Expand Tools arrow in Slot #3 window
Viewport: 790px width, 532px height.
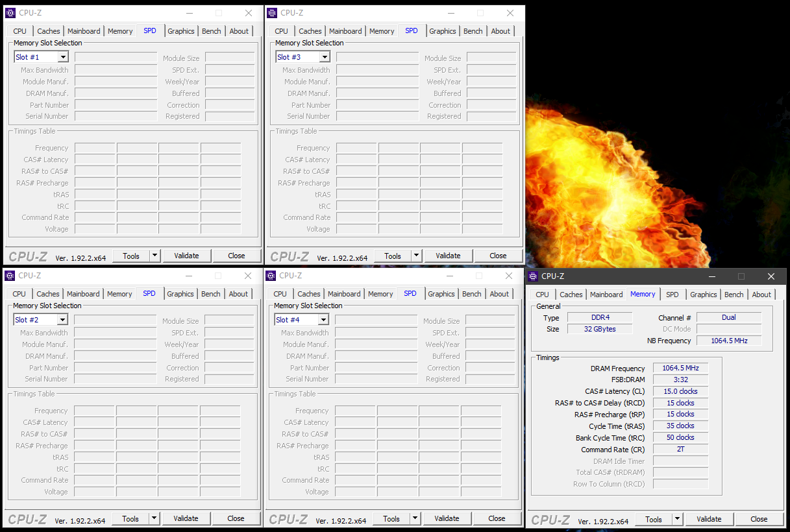[x=416, y=256]
